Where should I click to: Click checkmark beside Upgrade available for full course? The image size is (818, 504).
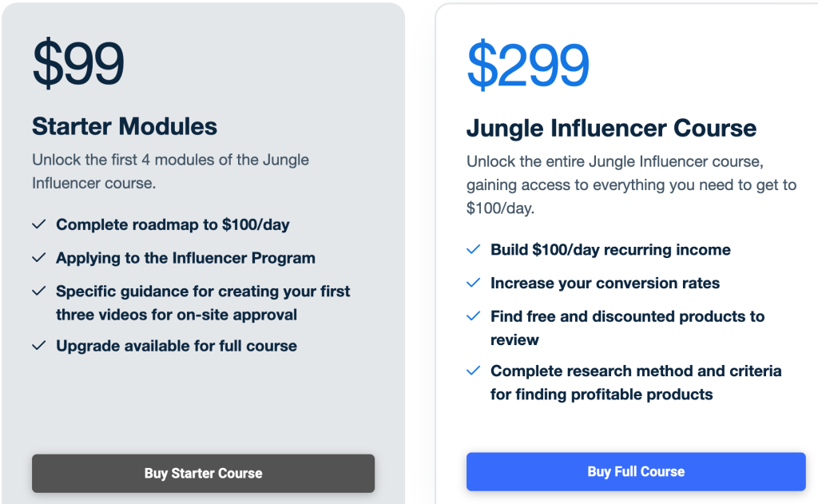tap(39, 345)
